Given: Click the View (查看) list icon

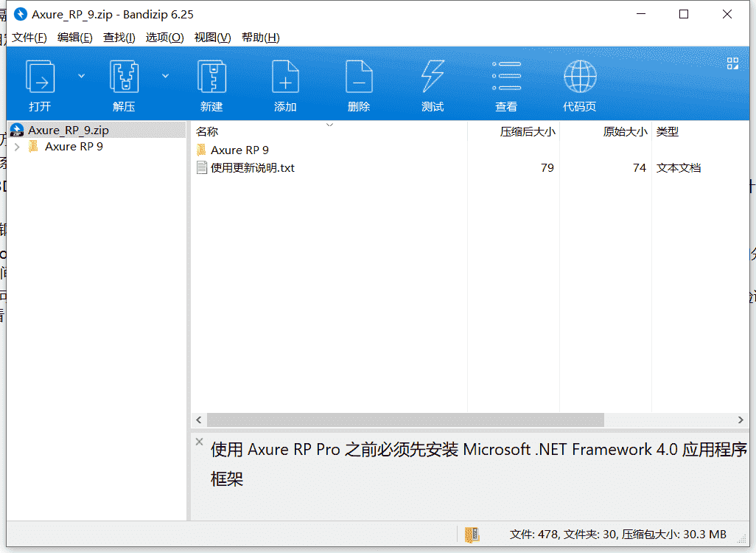Looking at the screenshot, I should (x=506, y=76).
